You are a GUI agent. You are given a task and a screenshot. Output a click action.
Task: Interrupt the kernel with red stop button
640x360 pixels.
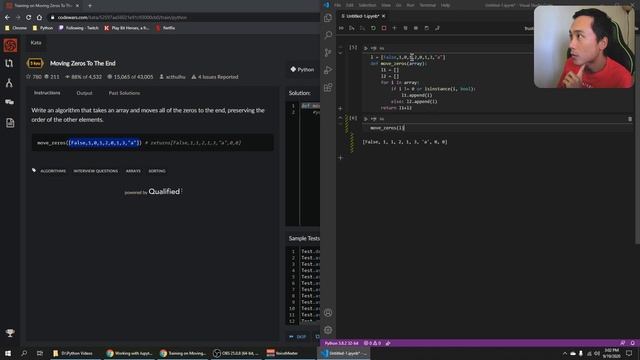[x=384, y=28]
